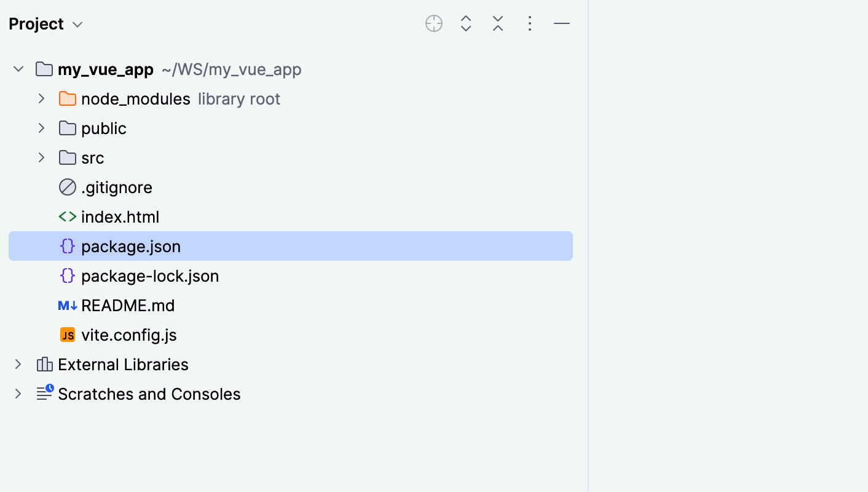Expand External Libraries
Image resolution: width=868 pixels, height=492 pixels.
click(x=18, y=364)
